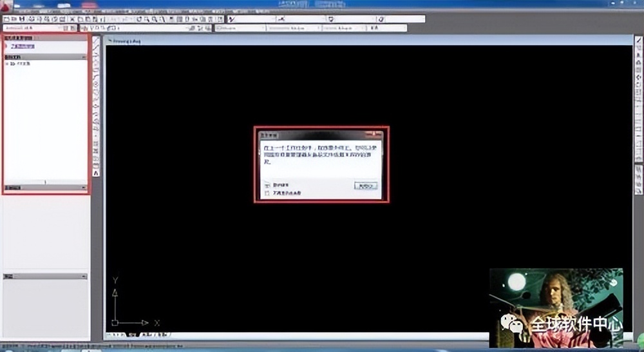
Task: Click the Paste icon in standard toolbar
Action: click(x=88, y=19)
